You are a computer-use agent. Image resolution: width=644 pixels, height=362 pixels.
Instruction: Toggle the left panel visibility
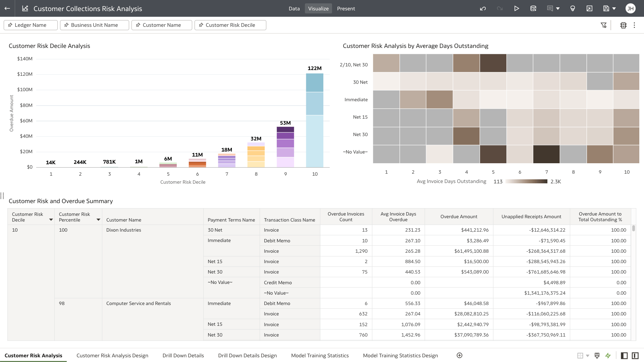pos(624,355)
